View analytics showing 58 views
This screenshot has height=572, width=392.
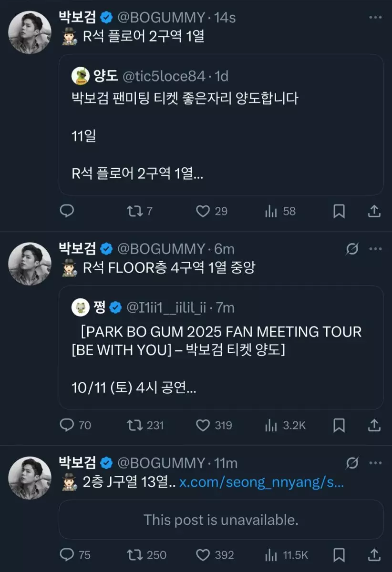point(271,211)
